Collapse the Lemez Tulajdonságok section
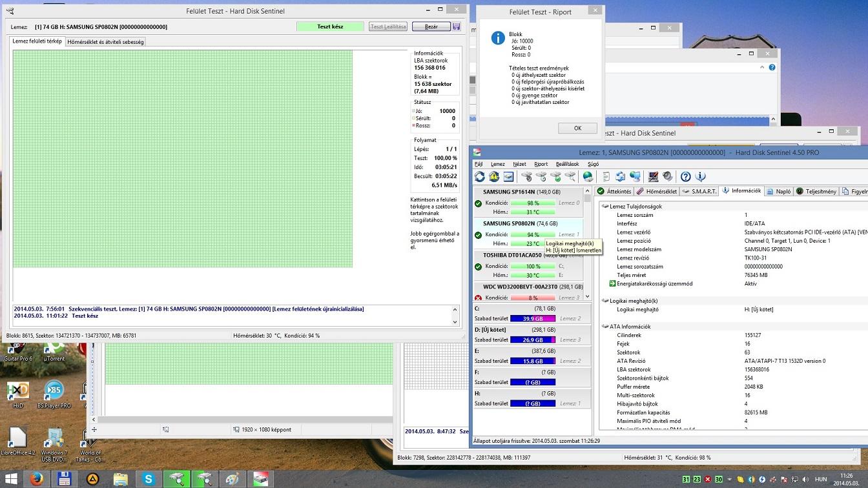This screenshot has height=488, width=868. pyautogui.click(x=604, y=207)
